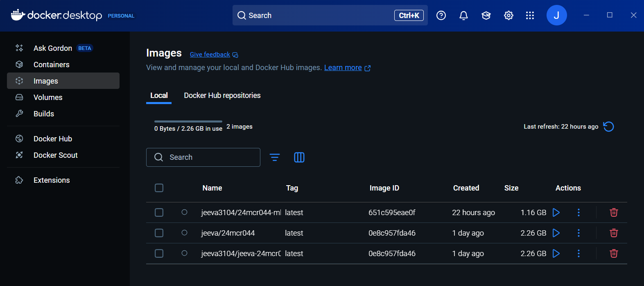The image size is (644, 286).
Task: Run the jeeva3104/24mcr044-ml image
Action: click(556, 213)
